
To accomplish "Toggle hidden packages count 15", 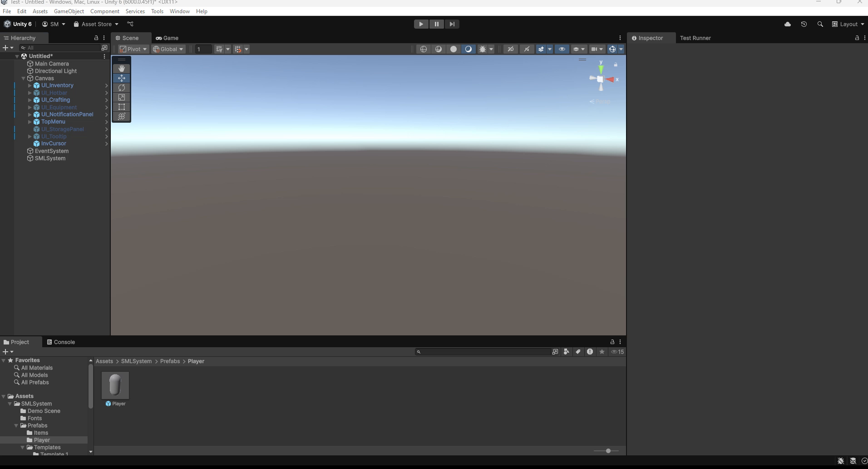I will pos(617,352).
